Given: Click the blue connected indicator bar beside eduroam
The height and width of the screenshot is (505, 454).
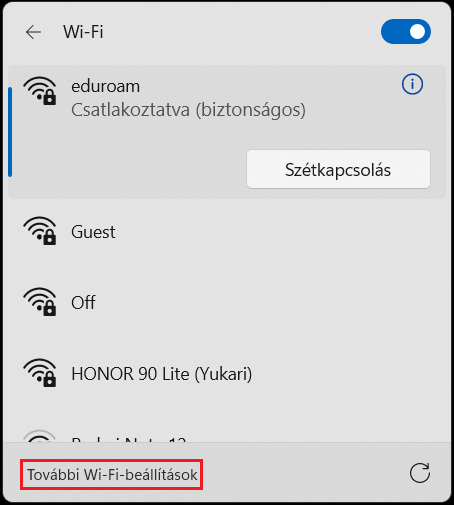Looking at the screenshot, I should pyautogui.click(x=10, y=132).
